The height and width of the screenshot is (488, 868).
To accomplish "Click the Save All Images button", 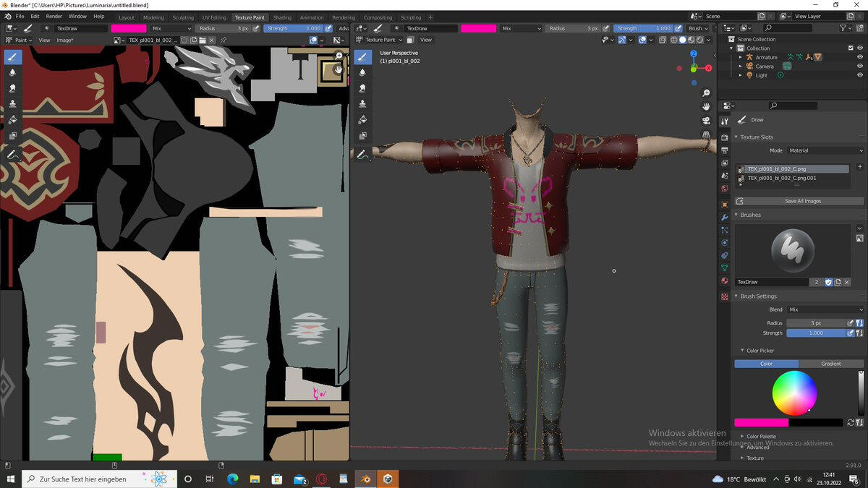I will click(803, 201).
